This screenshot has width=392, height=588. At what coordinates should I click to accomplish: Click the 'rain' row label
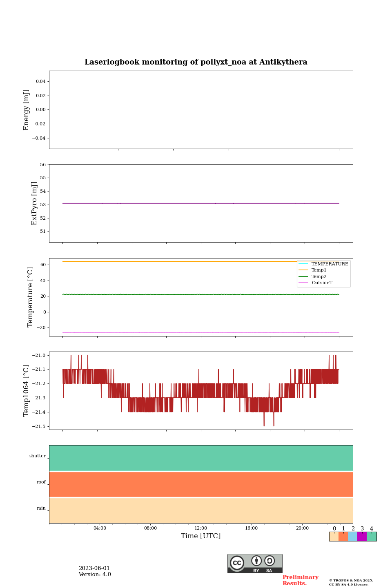pyautogui.click(x=41, y=508)
